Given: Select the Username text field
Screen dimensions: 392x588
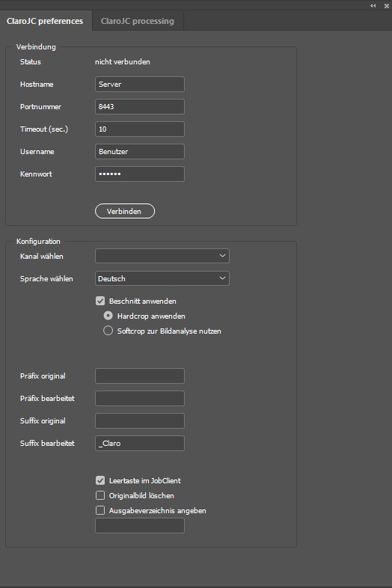Looking at the screenshot, I should point(140,152).
